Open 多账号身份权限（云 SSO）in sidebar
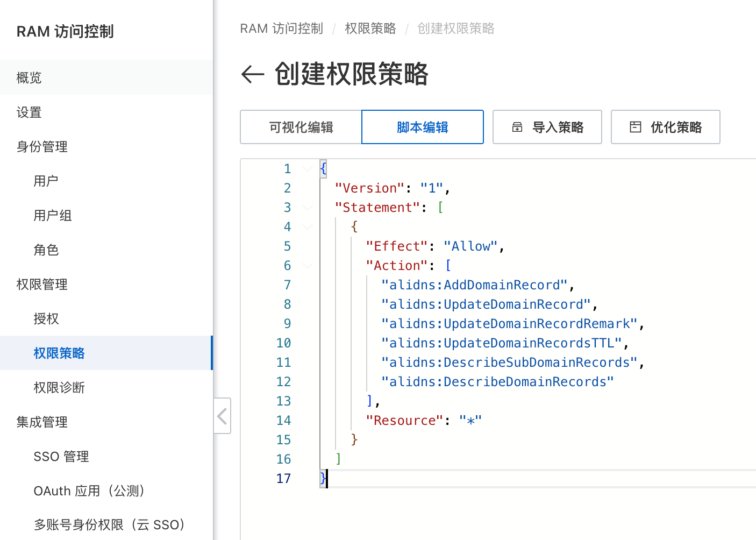The height and width of the screenshot is (540, 756). click(x=106, y=524)
